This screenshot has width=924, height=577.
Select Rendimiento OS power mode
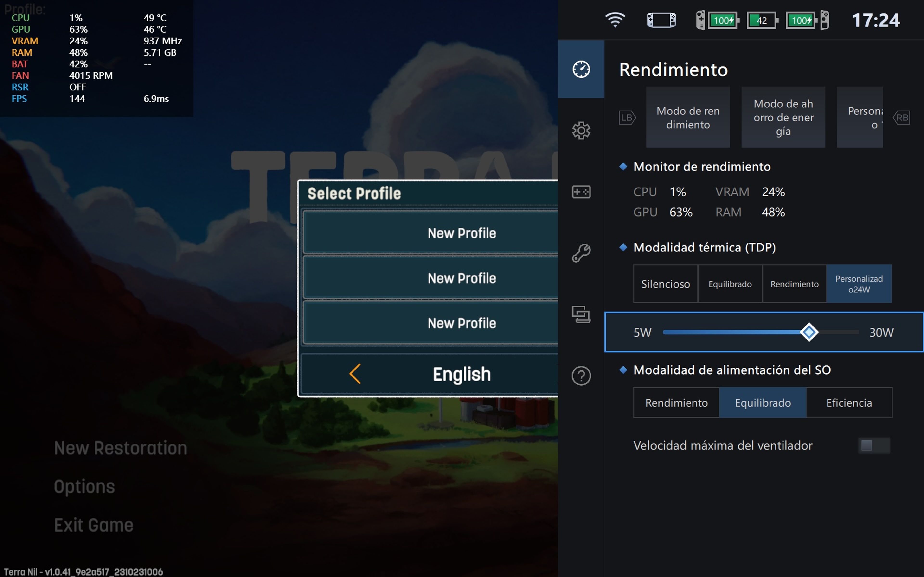[x=676, y=403]
